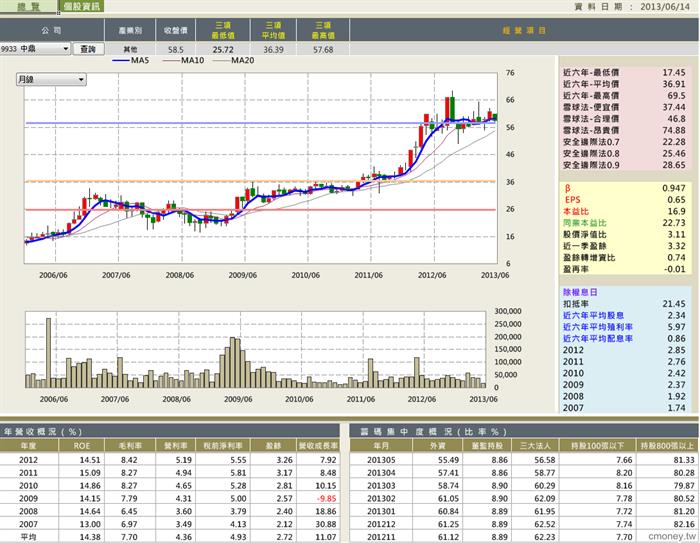Image resolution: width=700 pixels, height=543 pixels.
Task: Select the 個股資訊 tab
Action: (81, 6)
